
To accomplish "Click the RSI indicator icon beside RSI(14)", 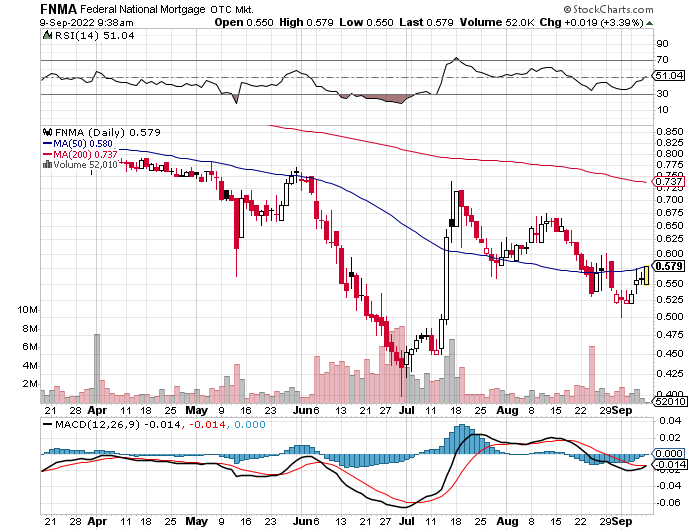I will [47, 35].
